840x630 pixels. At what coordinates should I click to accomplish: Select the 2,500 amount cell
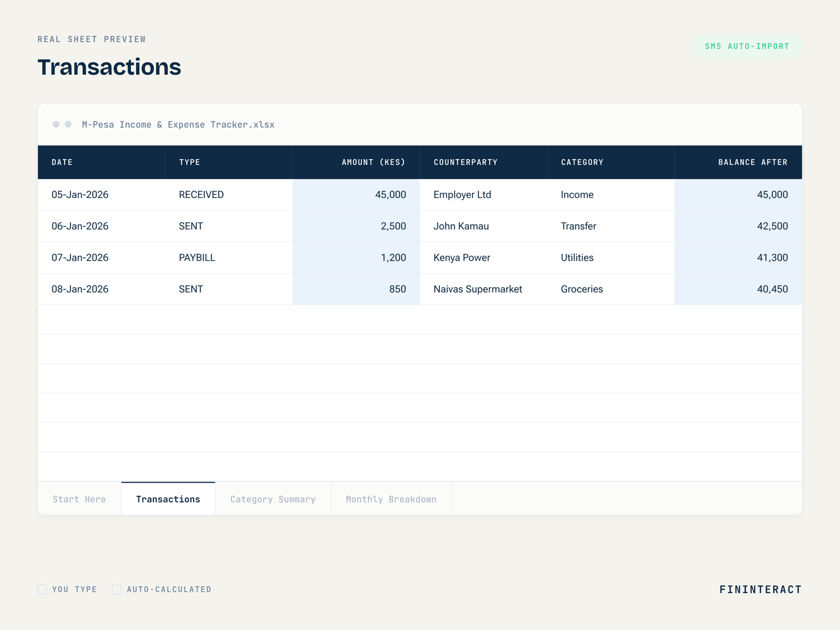click(x=356, y=226)
